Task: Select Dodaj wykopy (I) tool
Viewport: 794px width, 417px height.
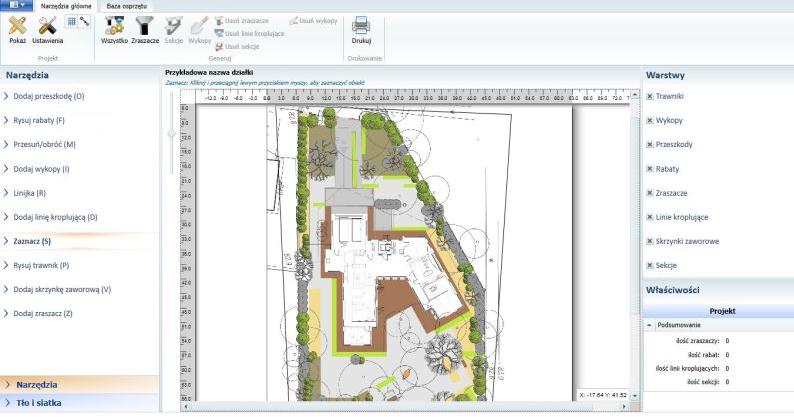Action: (41, 169)
